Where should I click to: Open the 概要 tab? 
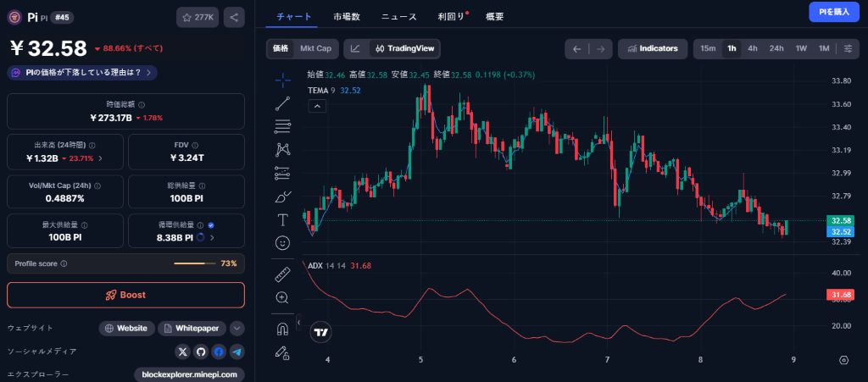pos(495,17)
